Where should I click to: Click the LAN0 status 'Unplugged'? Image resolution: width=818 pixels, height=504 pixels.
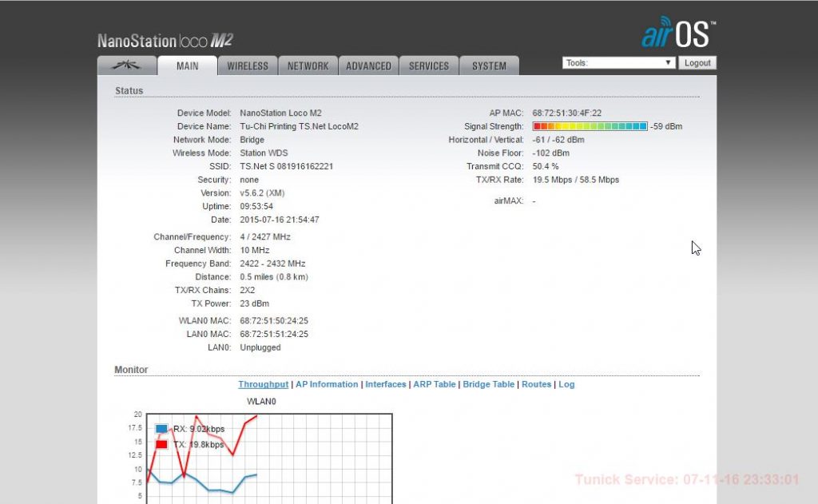(x=260, y=347)
